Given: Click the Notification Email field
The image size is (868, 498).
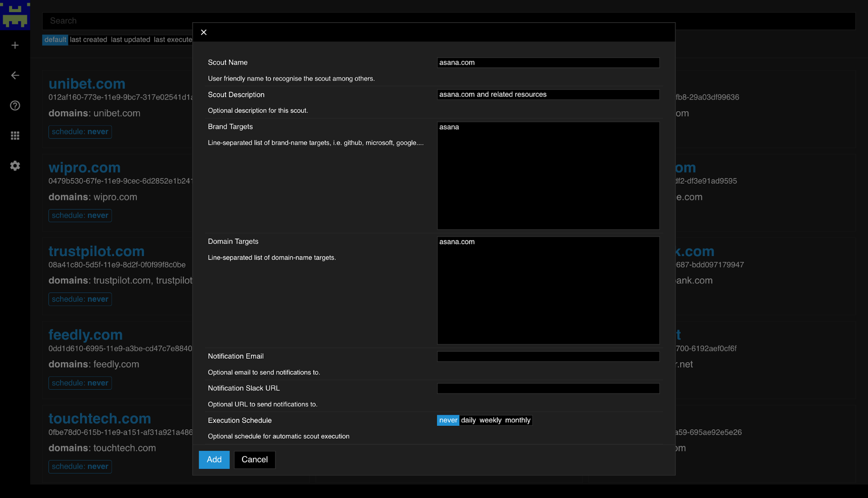Looking at the screenshot, I should tap(548, 356).
